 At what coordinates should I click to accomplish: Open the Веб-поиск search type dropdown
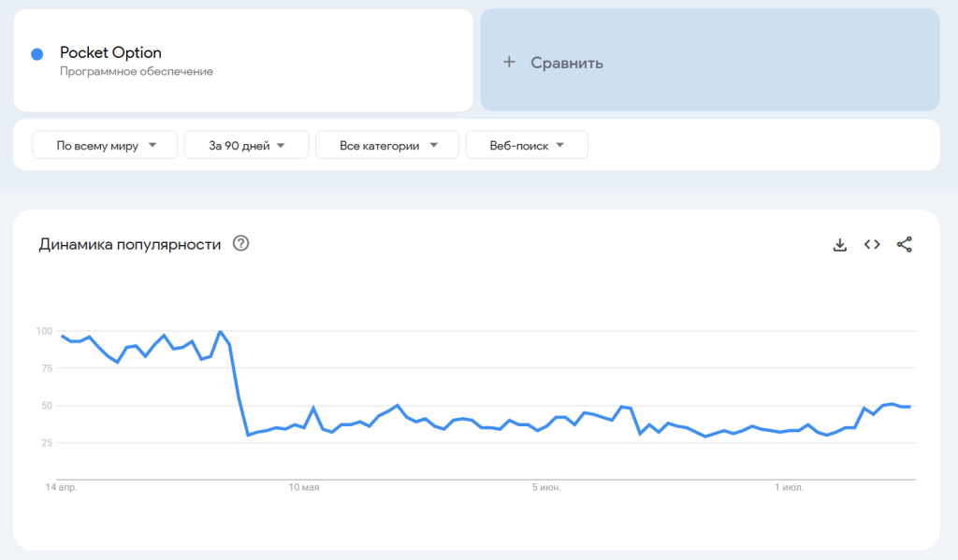pos(527,145)
